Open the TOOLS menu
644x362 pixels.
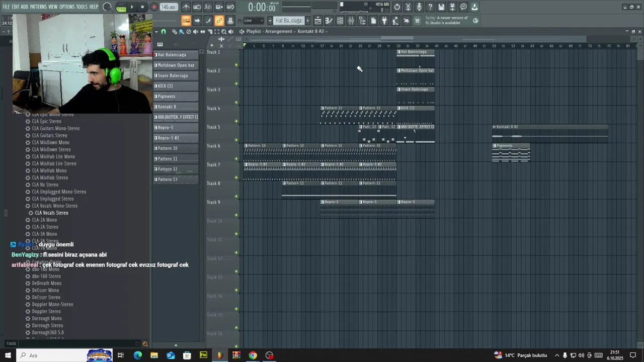click(82, 7)
